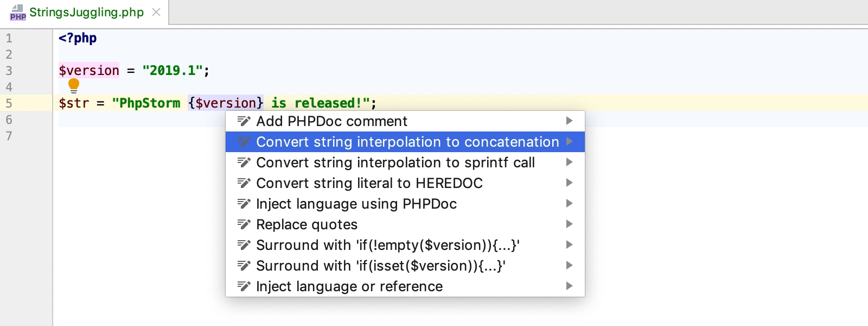Choose Convert string interpolation to sprintf call
868x326 pixels.
pyautogui.click(x=405, y=162)
